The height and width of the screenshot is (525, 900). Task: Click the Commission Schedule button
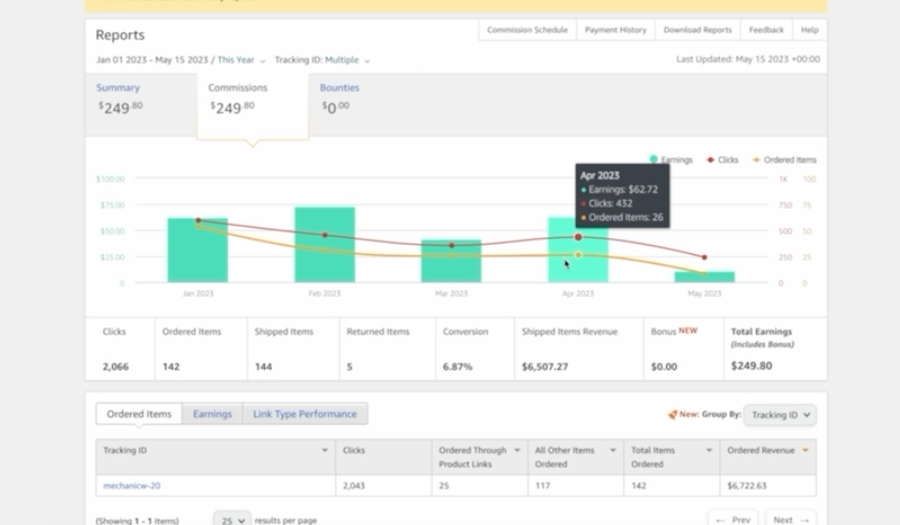(x=527, y=30)
